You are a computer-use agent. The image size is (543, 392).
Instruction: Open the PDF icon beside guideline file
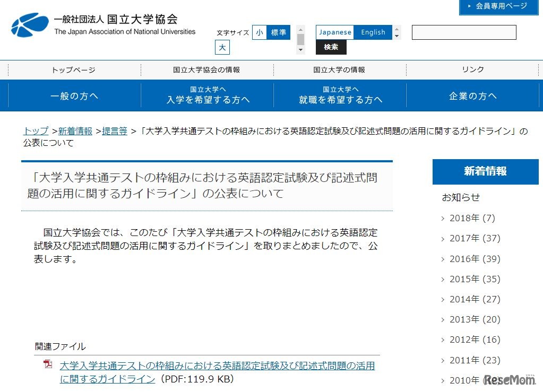[x=48, y=364]
